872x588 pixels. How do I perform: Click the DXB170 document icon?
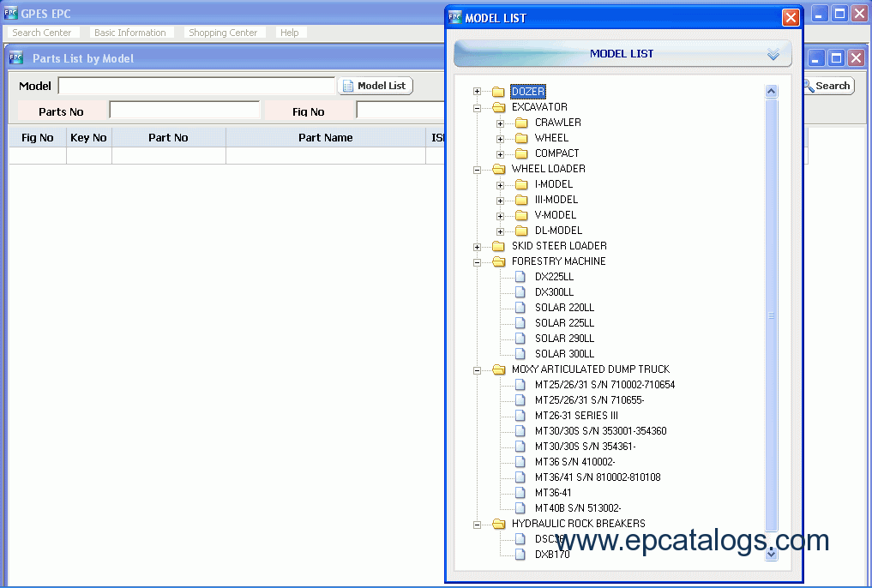coord(520,555)
